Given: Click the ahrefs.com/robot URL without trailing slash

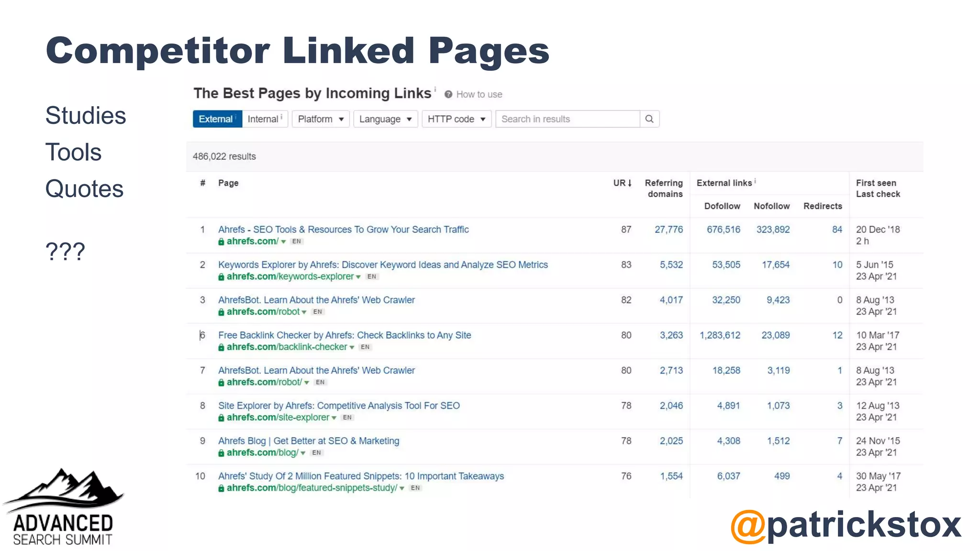Looking at the screenshot, I should coord(263,312).
